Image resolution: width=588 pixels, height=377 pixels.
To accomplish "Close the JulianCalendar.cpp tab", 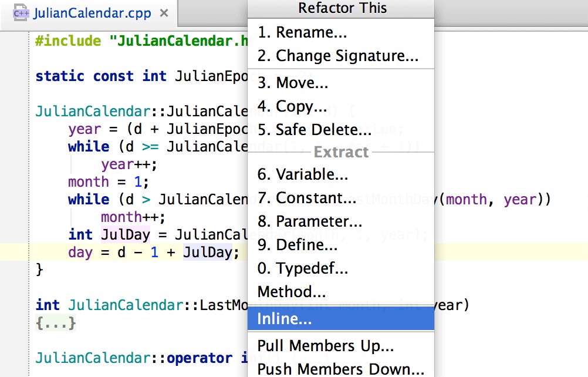I will [164, 13].
